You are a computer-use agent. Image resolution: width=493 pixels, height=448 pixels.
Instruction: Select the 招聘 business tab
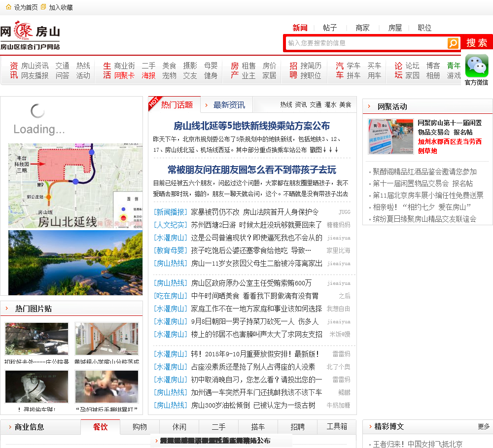point(297,427)
